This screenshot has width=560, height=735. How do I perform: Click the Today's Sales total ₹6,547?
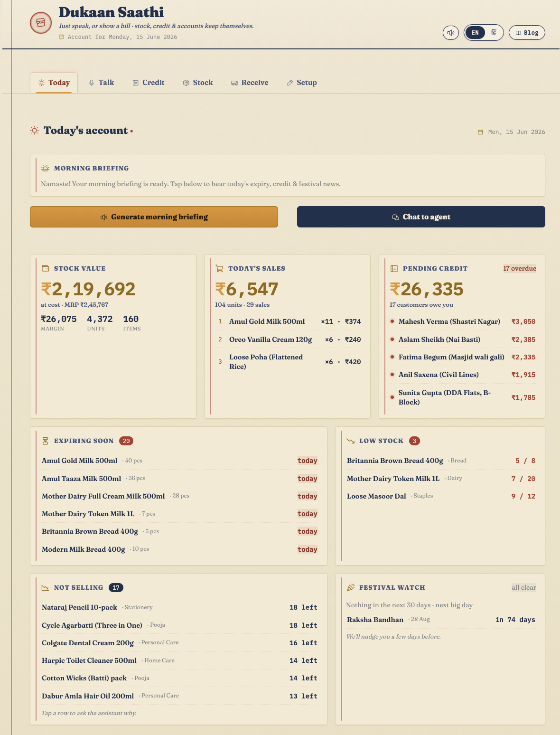[247, 289]
